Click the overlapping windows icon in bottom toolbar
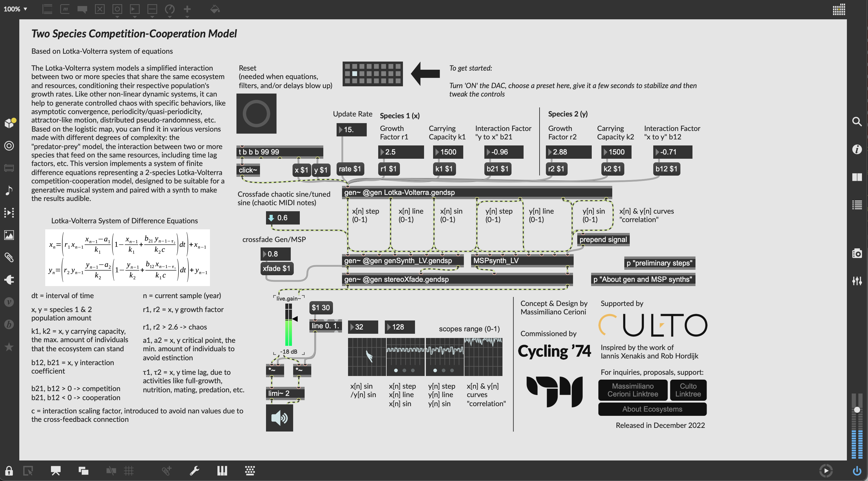Image resolution: width=868 pixels, height=481 pixels. [83, 470]
